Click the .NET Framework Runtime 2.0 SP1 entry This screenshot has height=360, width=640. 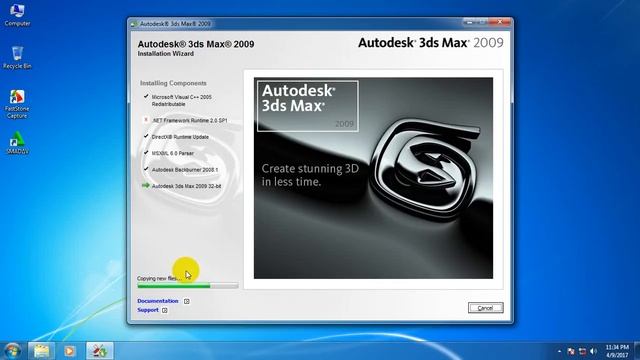tap(189, 120)
